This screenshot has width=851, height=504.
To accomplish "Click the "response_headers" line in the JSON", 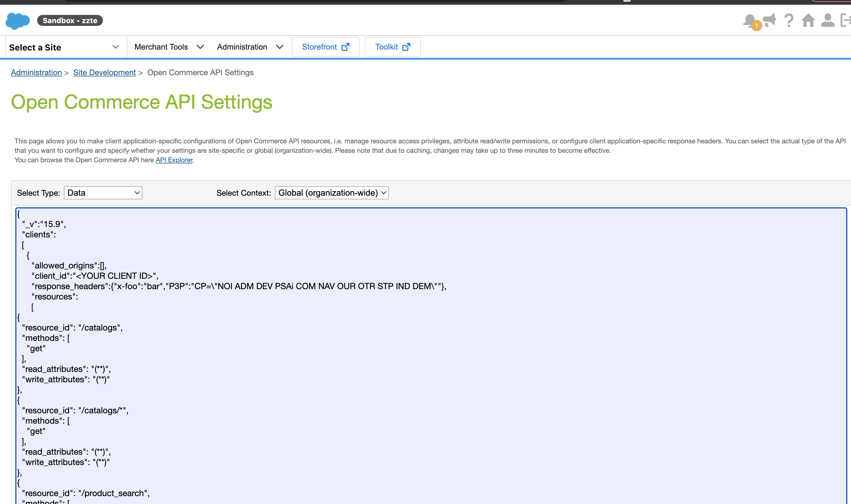I will [x=239, y=286].
